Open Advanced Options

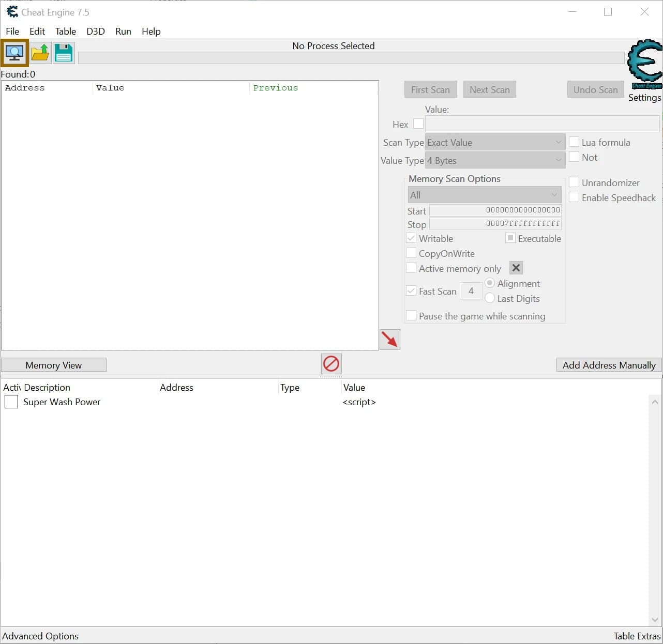click(x=40, y=636)
